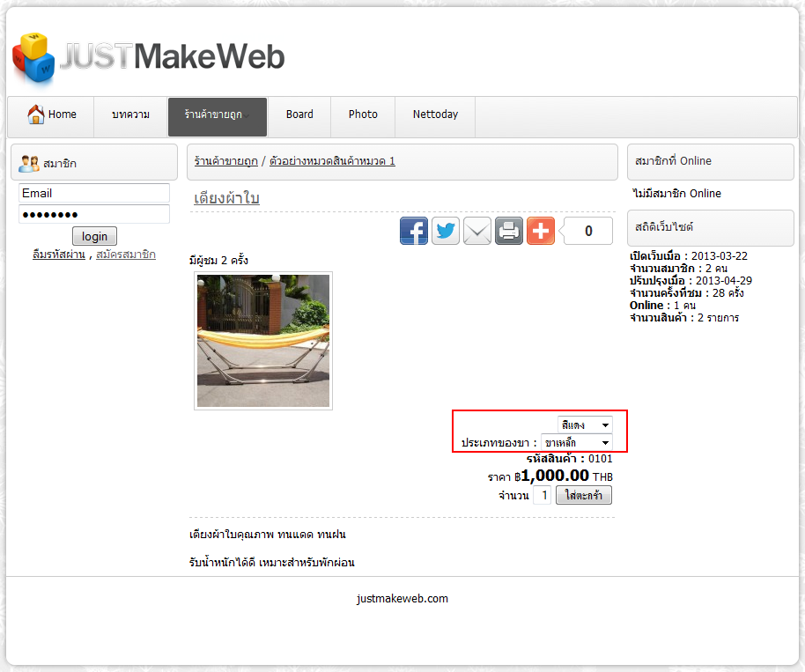Image resolution: width=805 pixels, height=672 pixels.
Task: Open the hammock product thumbnail
Action: (263, 341)
